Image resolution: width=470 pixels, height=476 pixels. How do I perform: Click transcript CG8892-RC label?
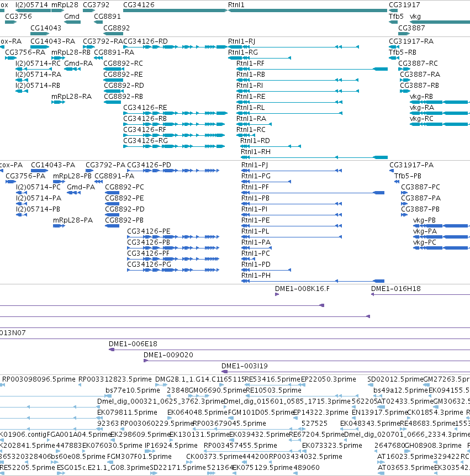coord(123,64)
